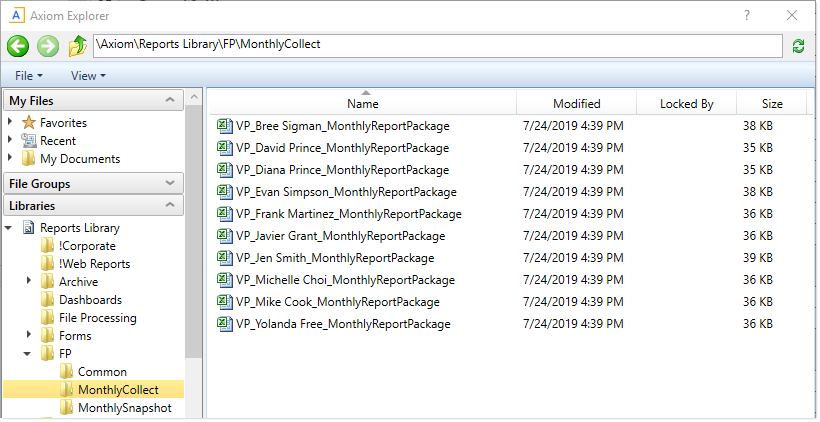This screenshot has height=422, width=820.
Task: Expand the Archive folder tree node
Action: tap(30, 282)
